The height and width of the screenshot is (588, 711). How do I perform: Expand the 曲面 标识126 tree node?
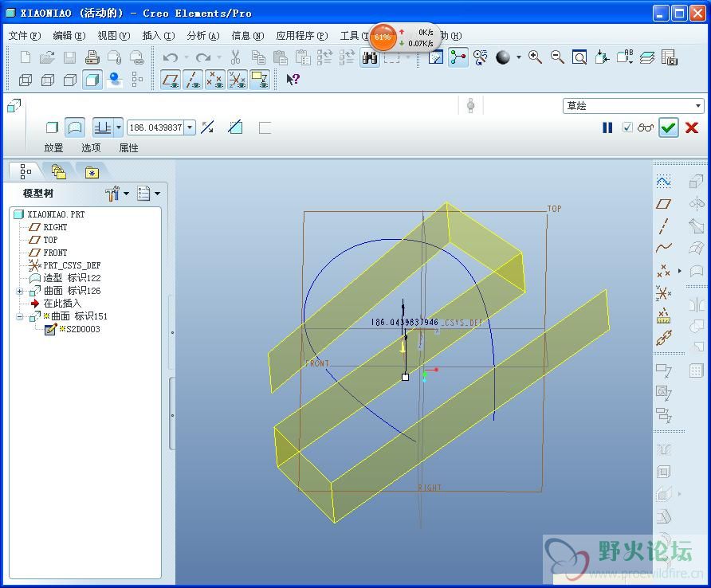click(19, 291)
